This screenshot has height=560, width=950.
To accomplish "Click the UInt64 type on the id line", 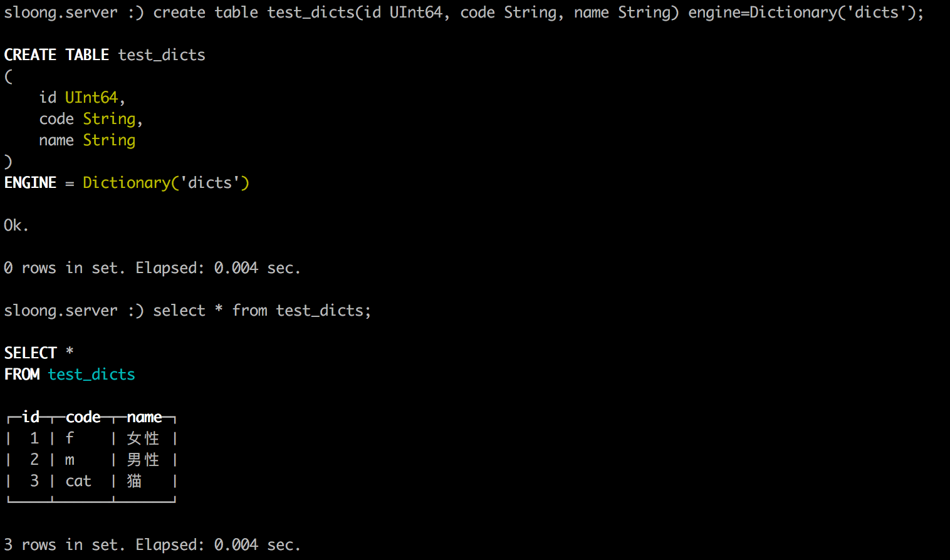I will tap(91, 98).
